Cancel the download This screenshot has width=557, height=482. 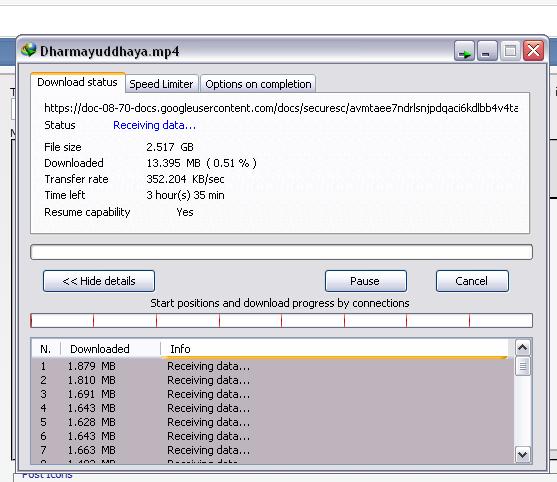(472, 281)
